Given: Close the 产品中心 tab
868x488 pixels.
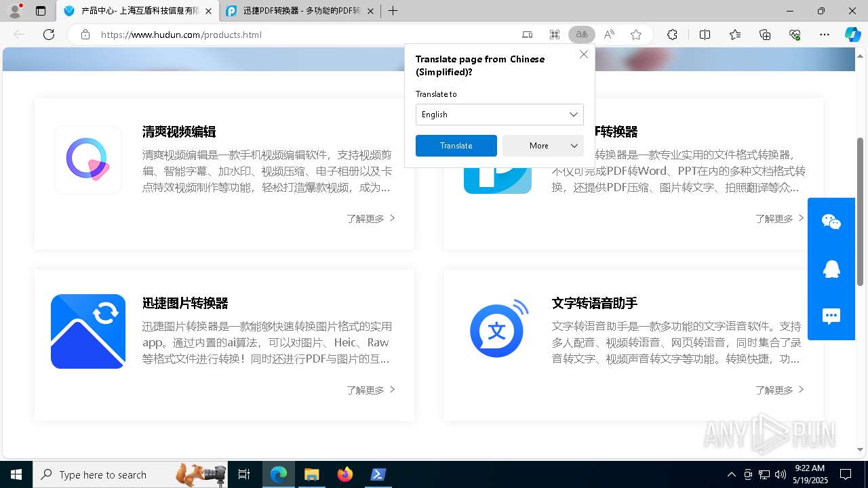Looking at the screenshot, I should click(208, 12).
